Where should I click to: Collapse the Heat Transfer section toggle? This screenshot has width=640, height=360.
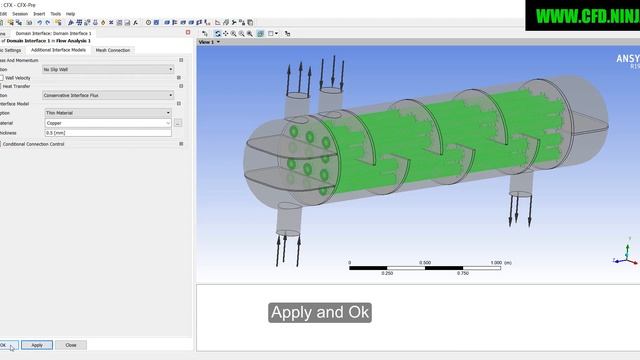click(x=181, y=86)
